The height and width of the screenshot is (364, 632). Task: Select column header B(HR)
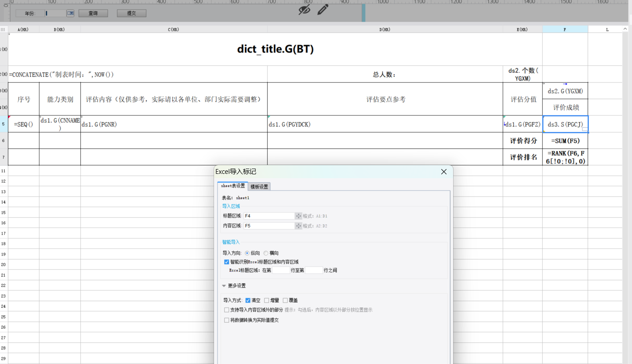(x=60, y=29)
